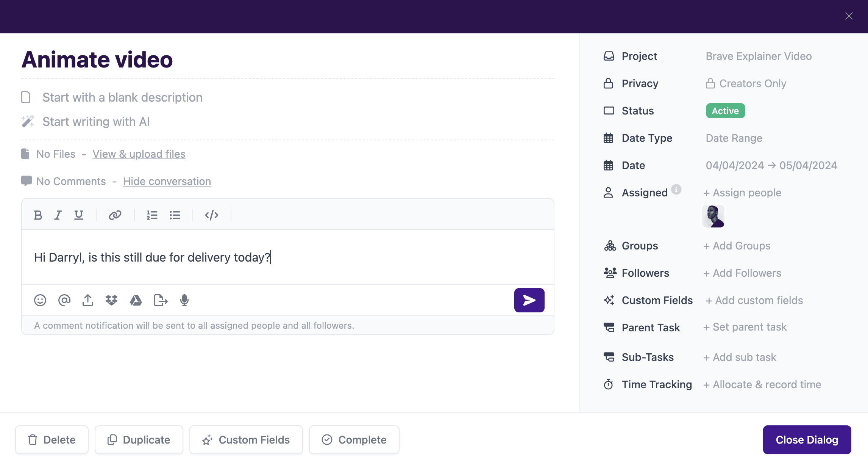Apply italic formatting to comment
The width and height of the screenshot is (868, 461).
[x=58, y=215]
